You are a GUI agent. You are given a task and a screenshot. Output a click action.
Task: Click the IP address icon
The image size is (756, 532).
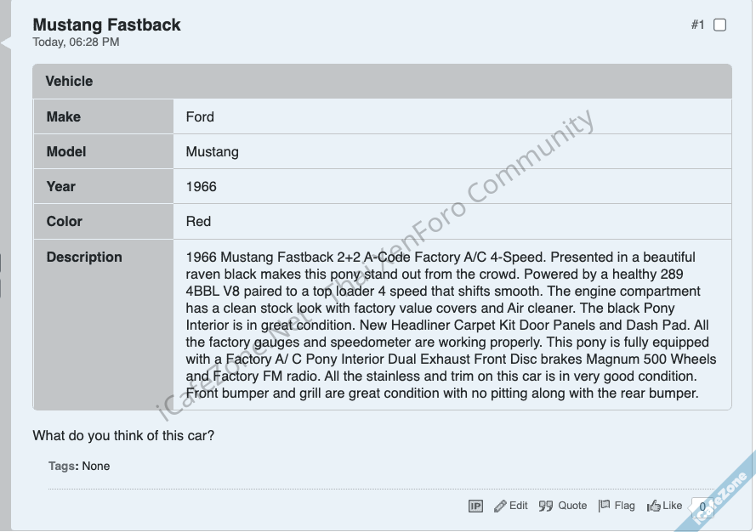pos(475,506)
